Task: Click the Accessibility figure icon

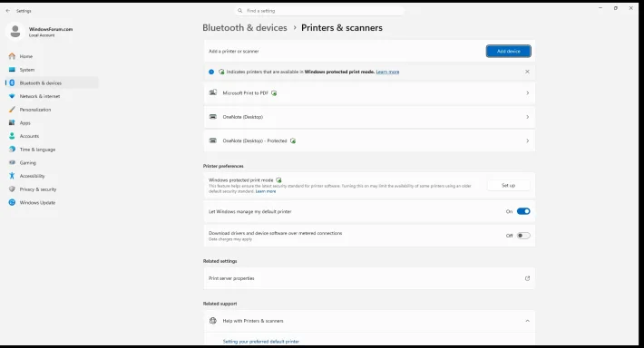Action: pos(12,176)
